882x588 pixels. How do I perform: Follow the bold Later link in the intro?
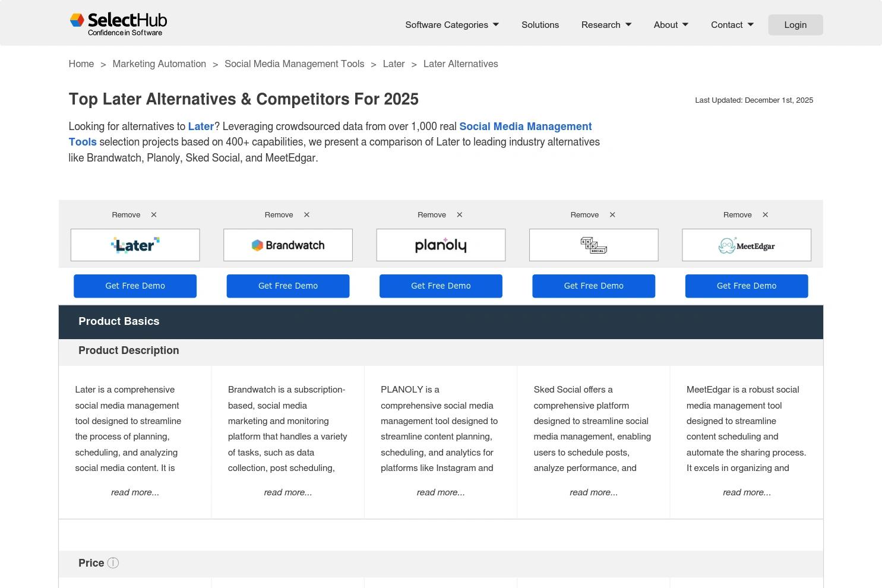click(201, 127)
